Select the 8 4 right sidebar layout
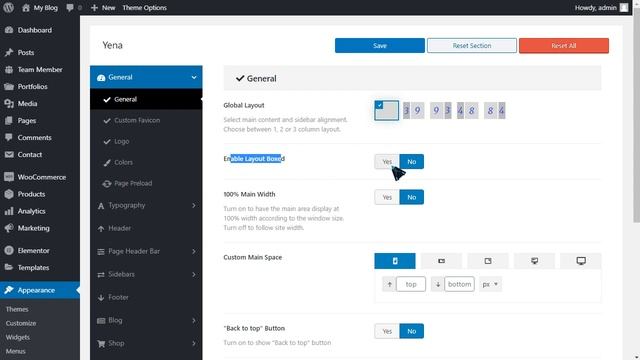The width and height of the screenshot is (640, 360). [495, 110]
